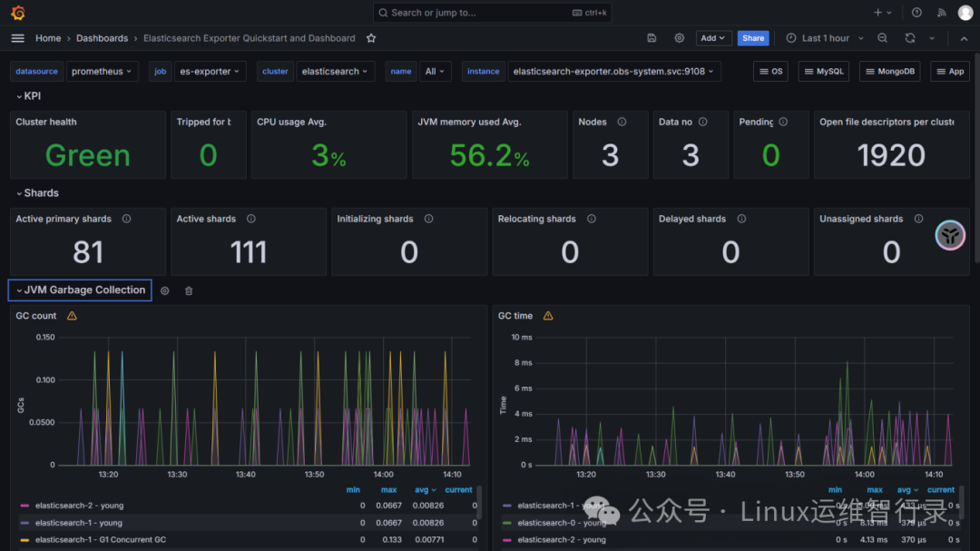Toggle elasticsearch-1 - G1 Concurrent GC series
This screenshot has width=980, height=551.
(100, 540)
